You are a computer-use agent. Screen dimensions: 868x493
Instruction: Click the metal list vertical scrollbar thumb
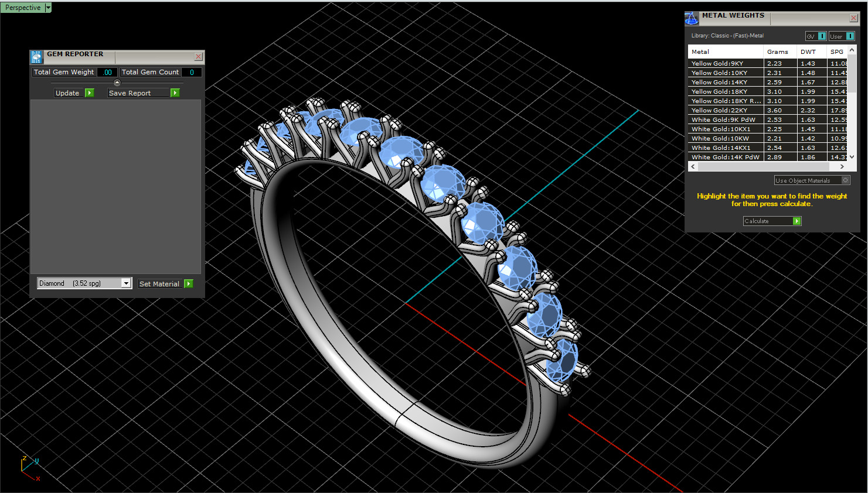point(852,73)
